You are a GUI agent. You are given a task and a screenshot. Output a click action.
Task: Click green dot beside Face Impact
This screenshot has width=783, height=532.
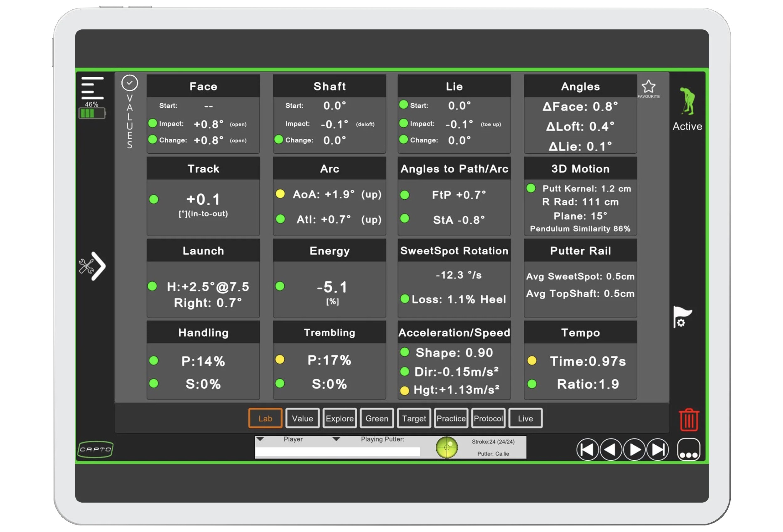coord(153,123)
